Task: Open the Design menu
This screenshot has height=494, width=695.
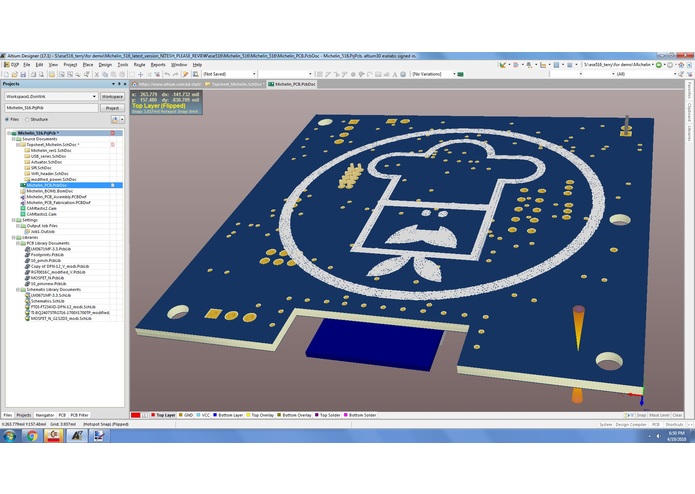Action: [x=105, y=65]
